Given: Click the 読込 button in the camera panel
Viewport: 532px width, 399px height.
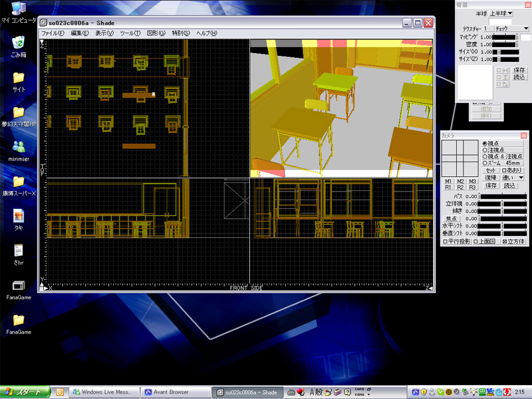Looking at the screenshot, I should click(509, 186).
